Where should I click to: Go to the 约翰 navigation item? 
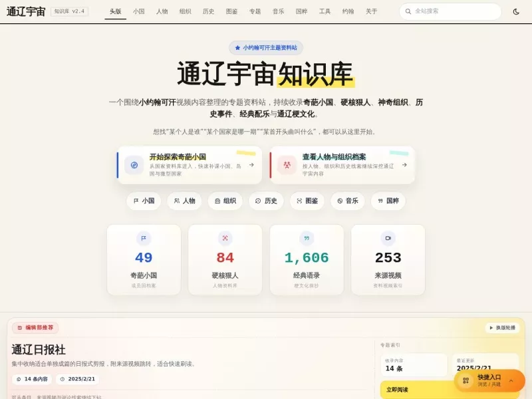tap(348, 11)
